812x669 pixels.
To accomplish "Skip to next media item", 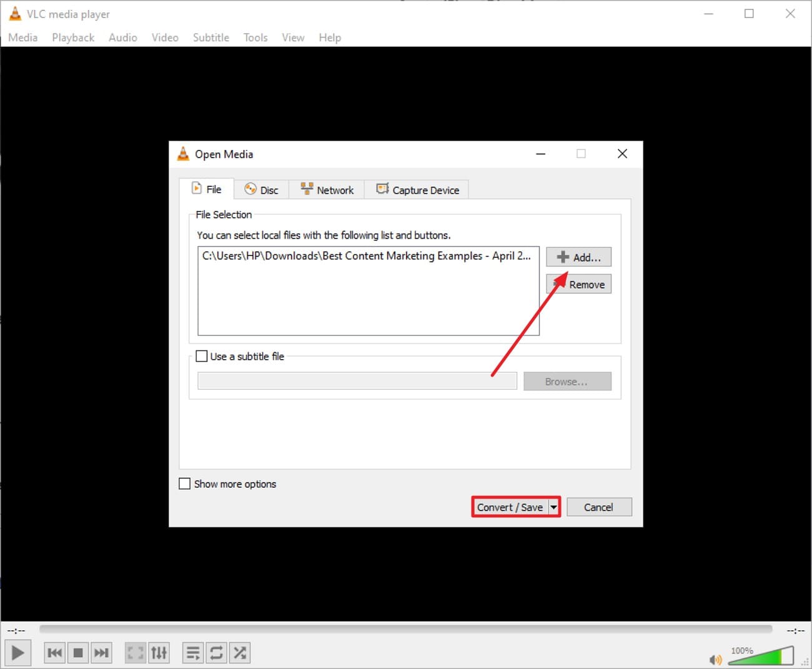I will point(102,652).
